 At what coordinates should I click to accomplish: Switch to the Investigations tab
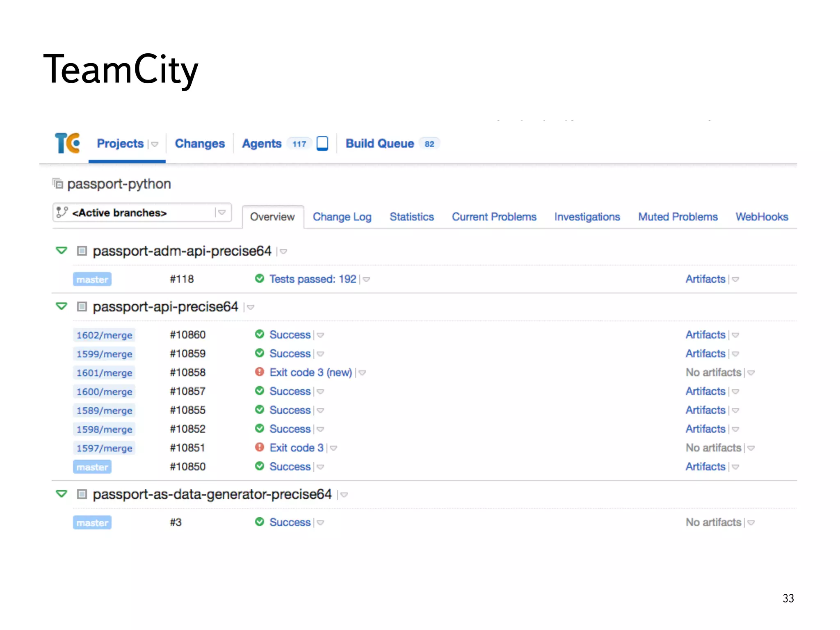click(x=587, y=217)
